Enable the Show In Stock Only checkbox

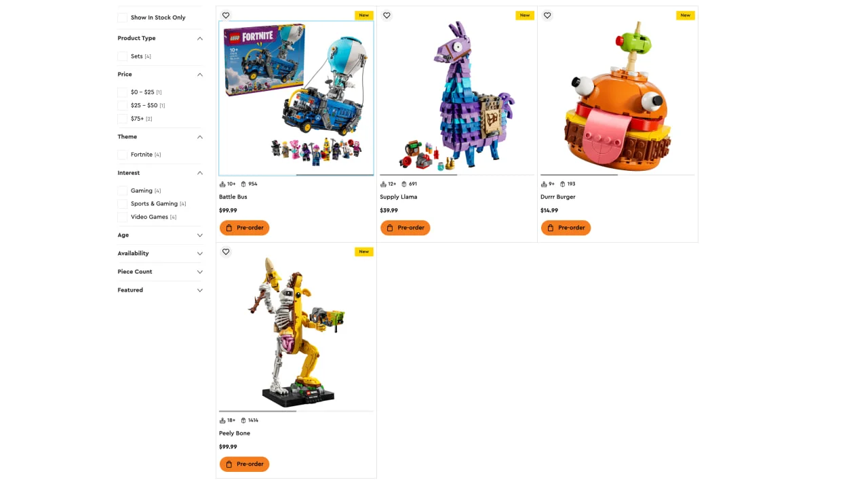122,18
